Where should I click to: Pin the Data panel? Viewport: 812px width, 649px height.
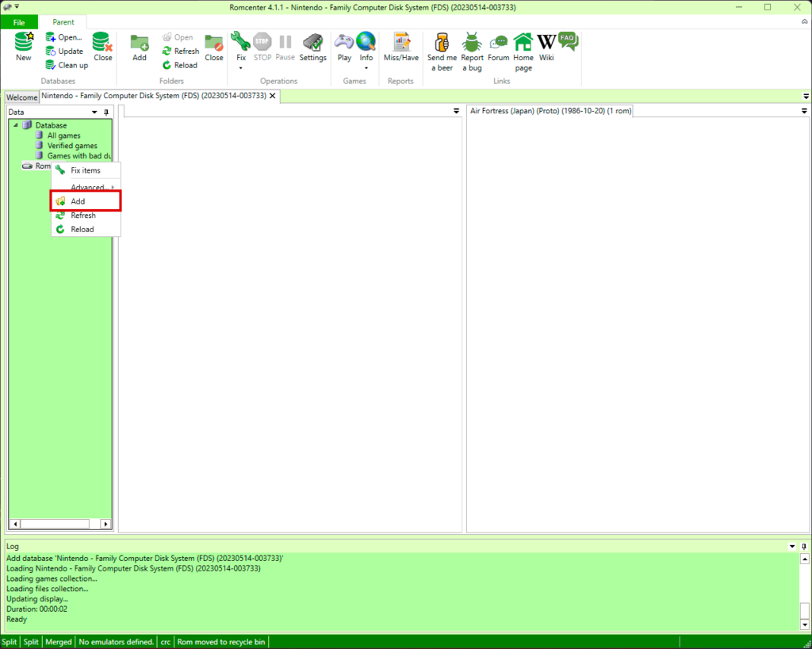[106, 113]
